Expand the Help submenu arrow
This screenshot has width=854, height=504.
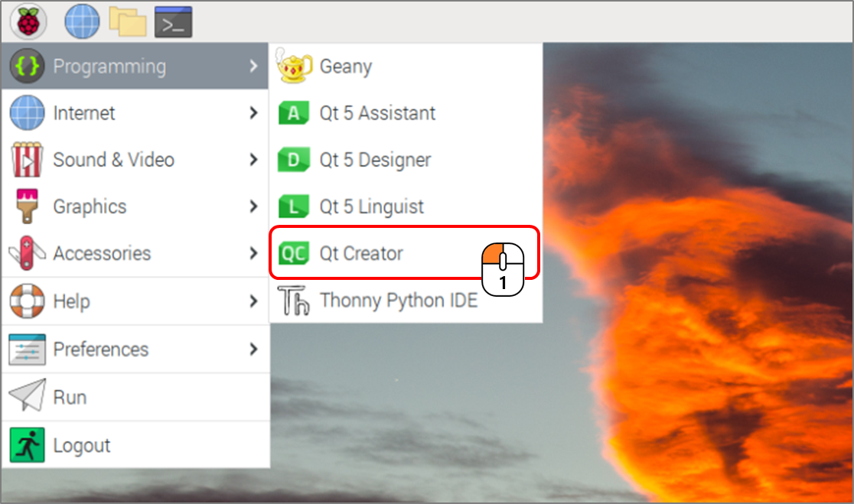pyautogui.click(x=253, y=301)
